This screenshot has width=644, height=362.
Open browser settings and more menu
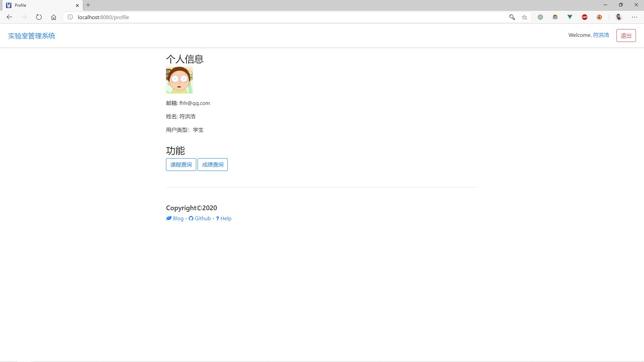pos(635,17)
